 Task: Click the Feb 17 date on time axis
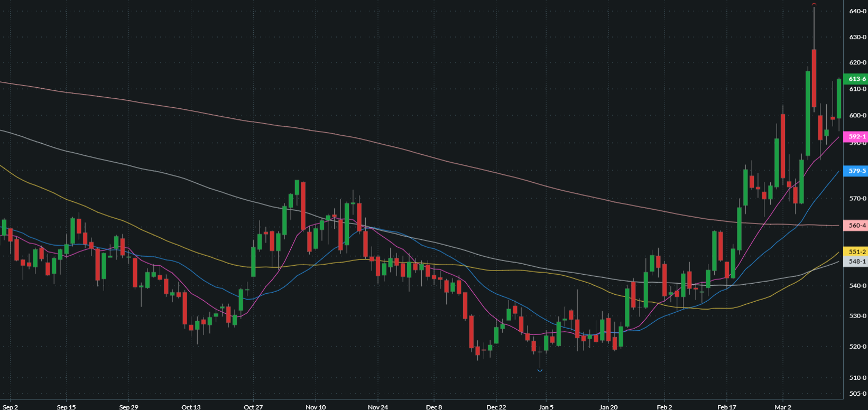[x=726, y=407]
